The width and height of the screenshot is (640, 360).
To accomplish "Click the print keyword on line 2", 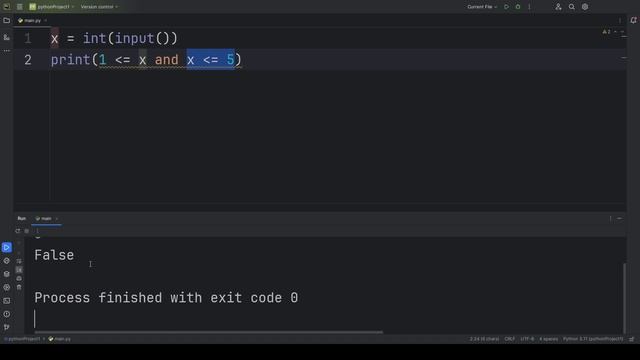I will [71, 60].
